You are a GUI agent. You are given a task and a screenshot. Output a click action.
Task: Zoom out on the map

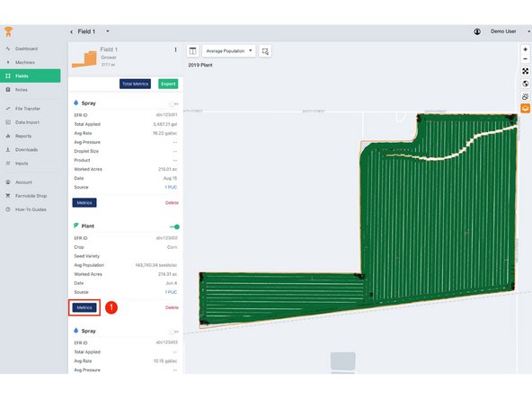[525, 59]
